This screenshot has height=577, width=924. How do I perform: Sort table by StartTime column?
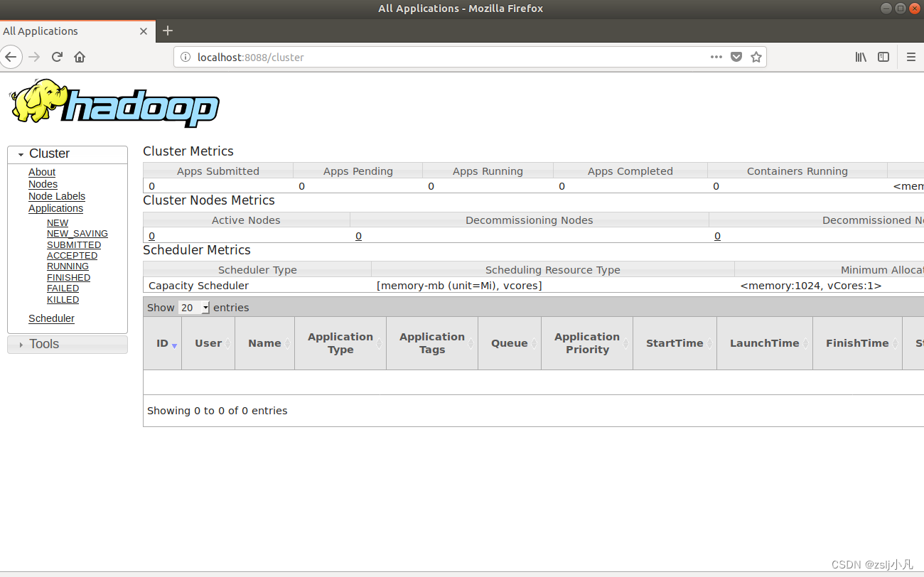[675, 343]
